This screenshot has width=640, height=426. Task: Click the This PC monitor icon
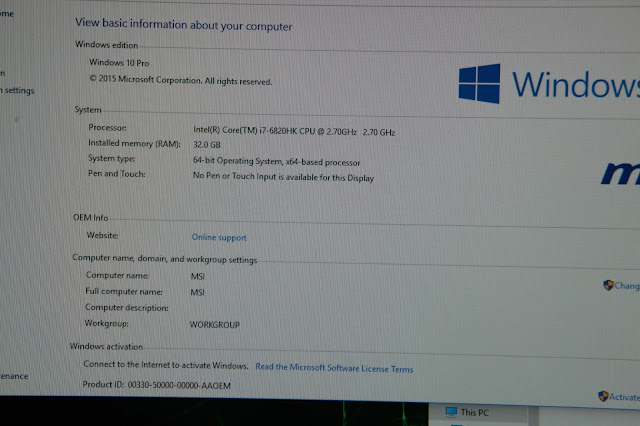(451, 412)
